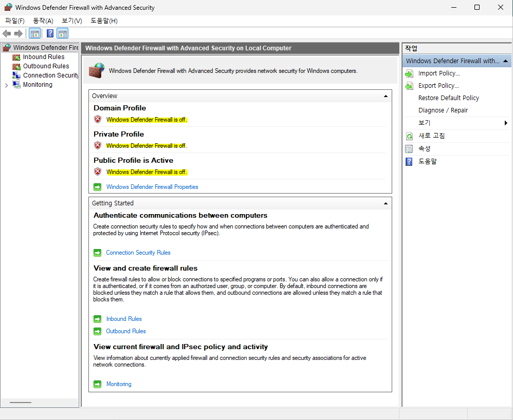Screen dimensions: 513x420
Task: Click firewall brick wall globe banner icon
Action: click(97, 70)
